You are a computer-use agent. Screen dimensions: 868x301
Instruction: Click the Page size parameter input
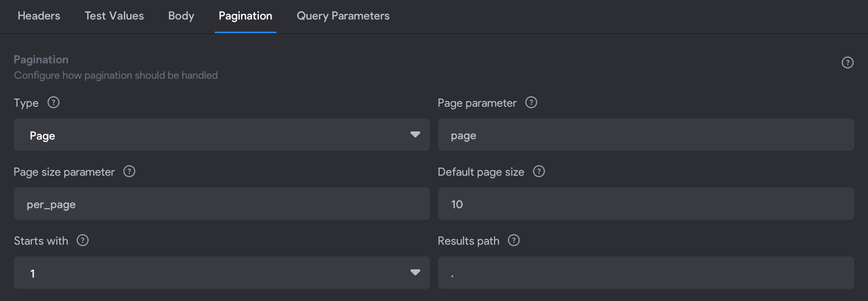click(222, 204)
